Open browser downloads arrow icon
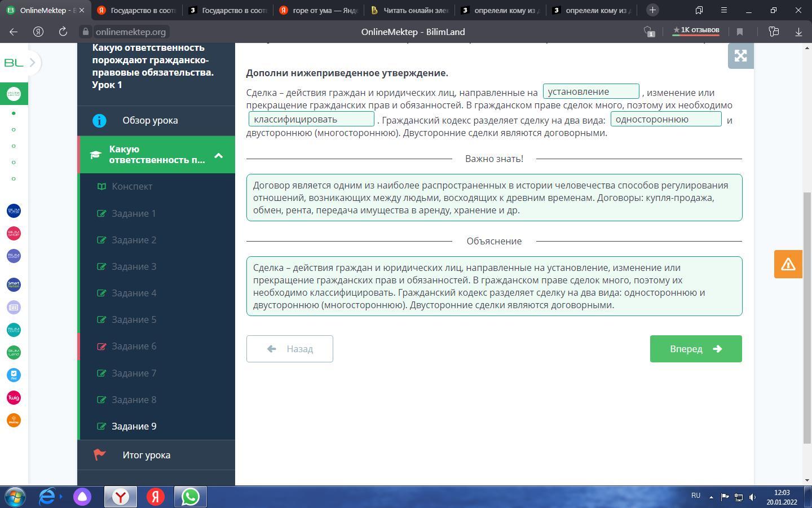The image size is (812, 508). [798, 32]
